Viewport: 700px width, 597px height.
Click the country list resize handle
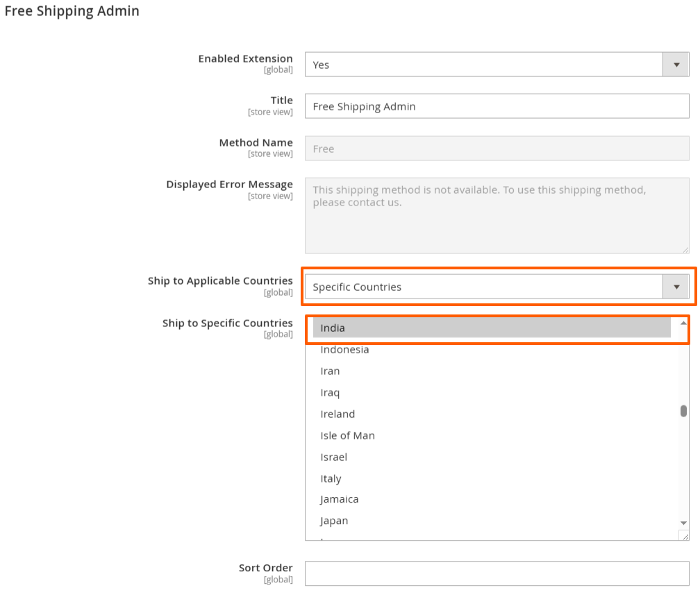(x=684, y=535)
